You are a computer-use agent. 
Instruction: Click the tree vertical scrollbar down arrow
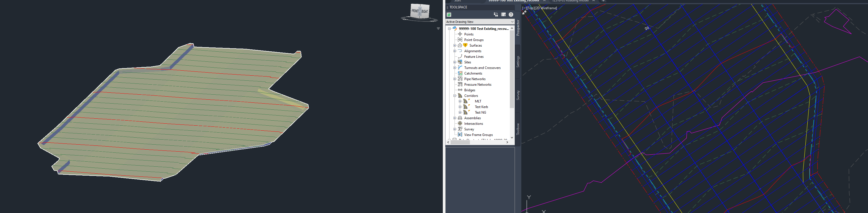tap(512, 137)
